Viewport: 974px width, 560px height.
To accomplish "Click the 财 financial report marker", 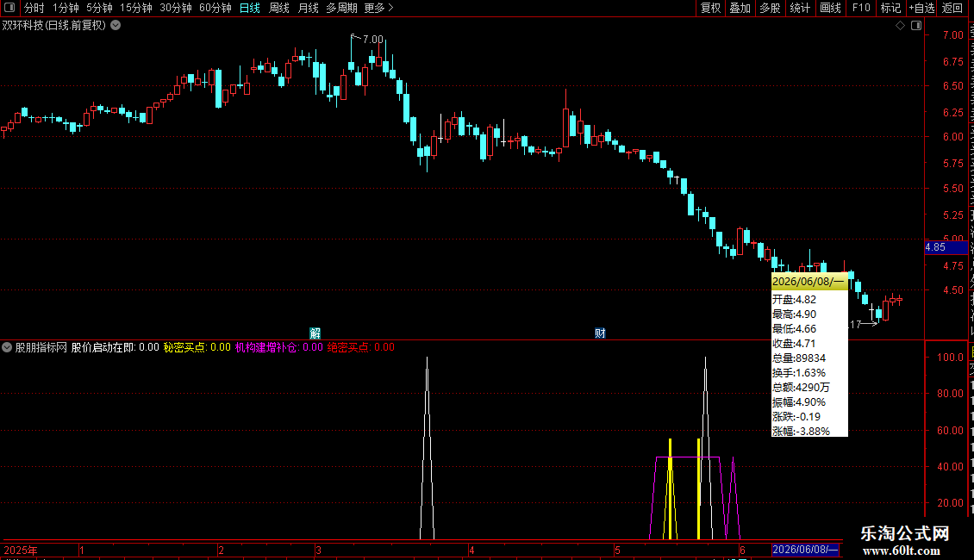I will (600, 333).
